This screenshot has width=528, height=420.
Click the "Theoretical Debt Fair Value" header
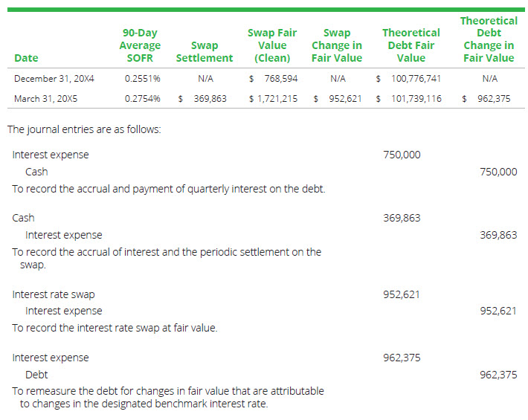tap(411, 45)
